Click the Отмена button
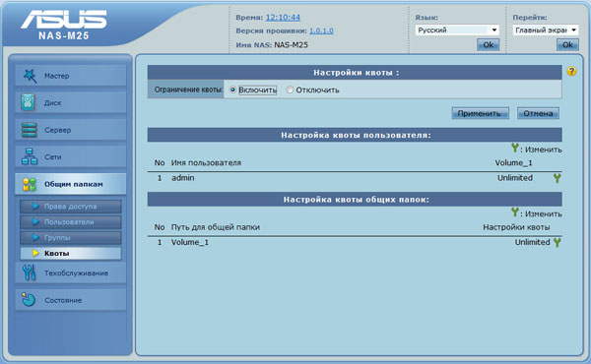The image size is (591, 364). (538, 113)
